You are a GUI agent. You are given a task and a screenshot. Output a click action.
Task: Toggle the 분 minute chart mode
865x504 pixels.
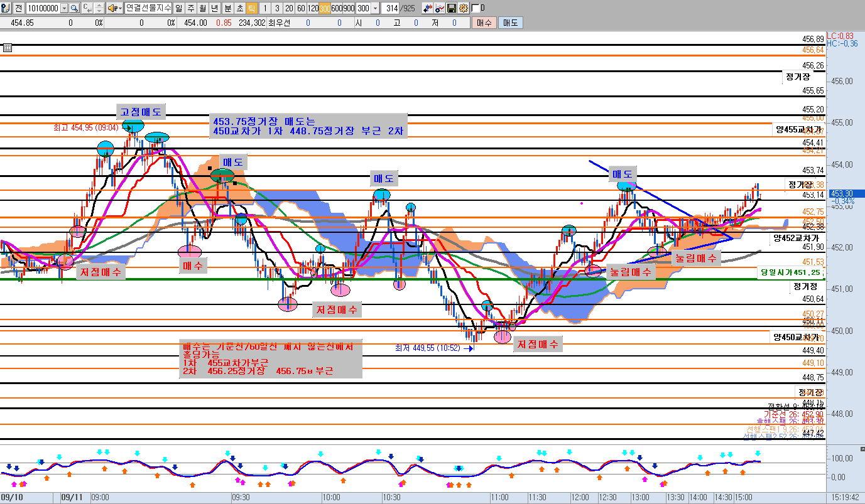point(227,8)
